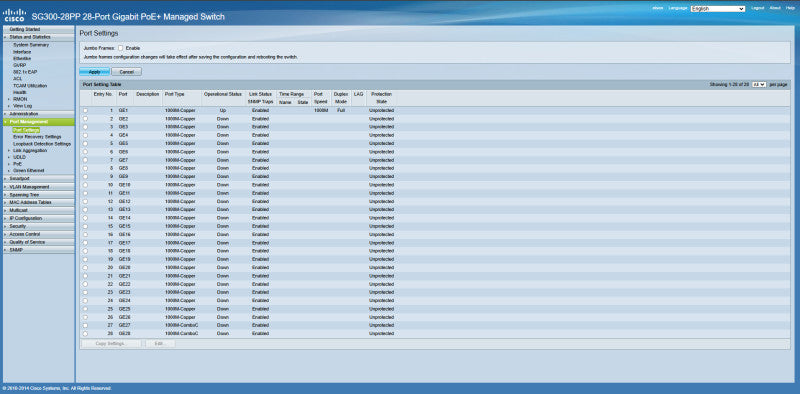Click the 'GE18' port cell
This screenshot has width=800, height=394.
[124, 251]
